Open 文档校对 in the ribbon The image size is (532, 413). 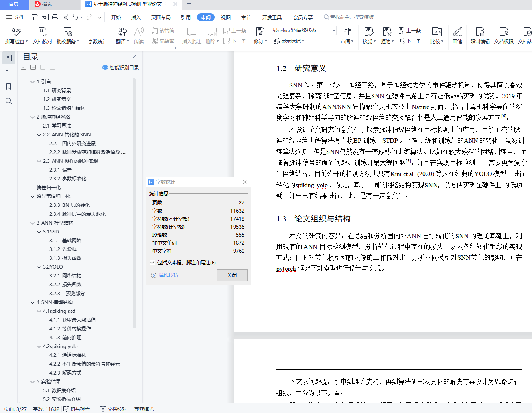pyautogui.click(x=43, y=35)
